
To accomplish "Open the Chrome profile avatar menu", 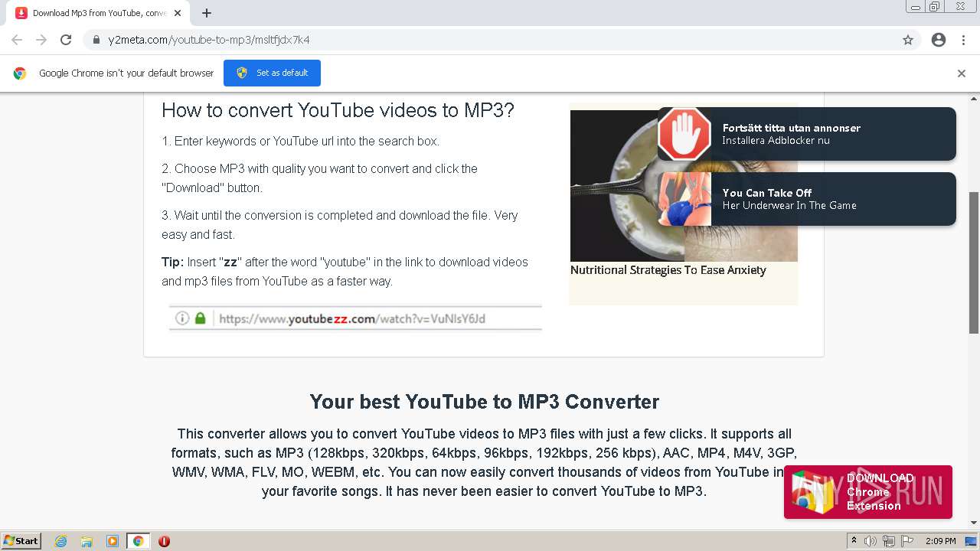I will [939, 40].
